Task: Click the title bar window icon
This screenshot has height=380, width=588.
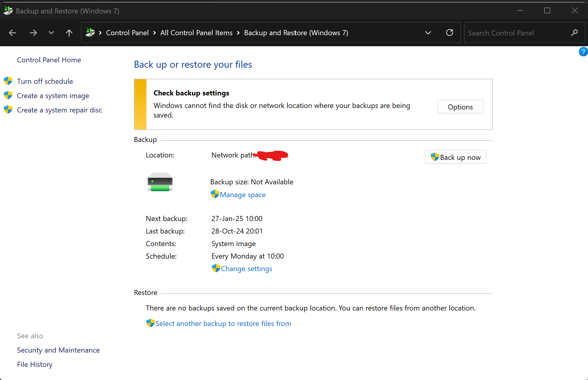Action: (8, 11)
